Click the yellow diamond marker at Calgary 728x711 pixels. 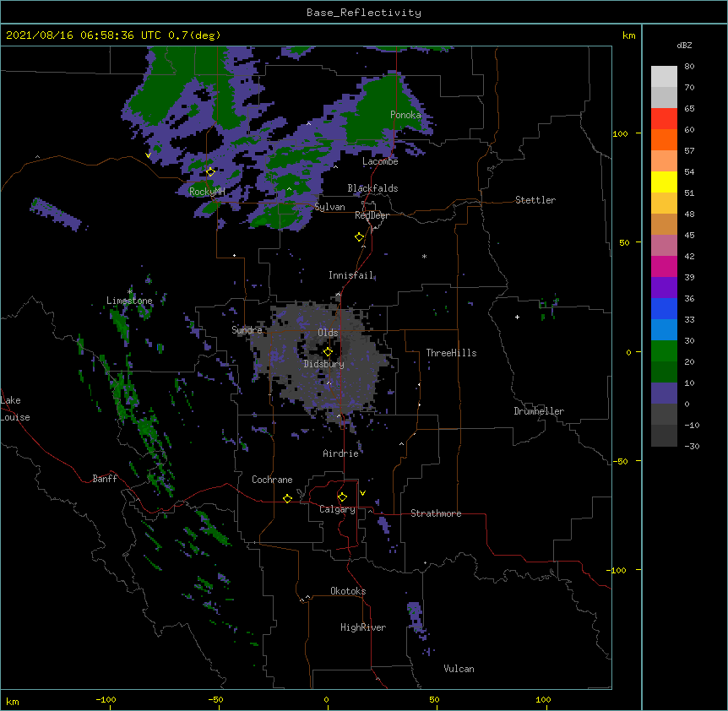[342, 497]
